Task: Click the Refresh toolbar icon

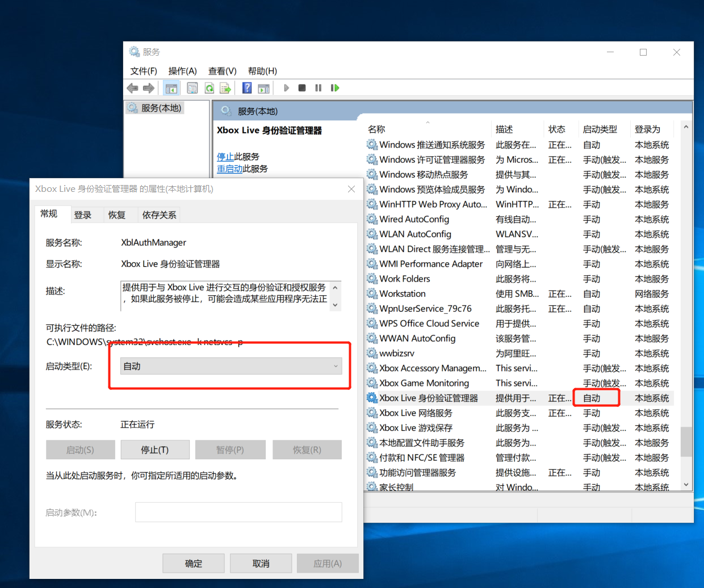Action: pyautogui.click(x=209, y=88)
